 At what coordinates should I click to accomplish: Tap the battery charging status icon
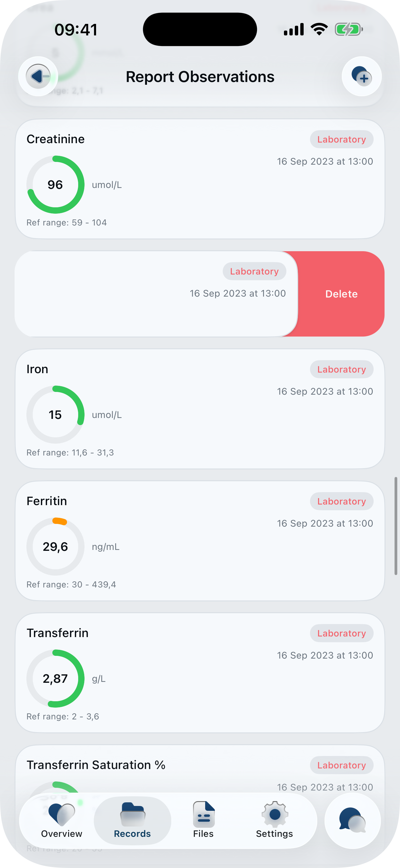(349, 30)
